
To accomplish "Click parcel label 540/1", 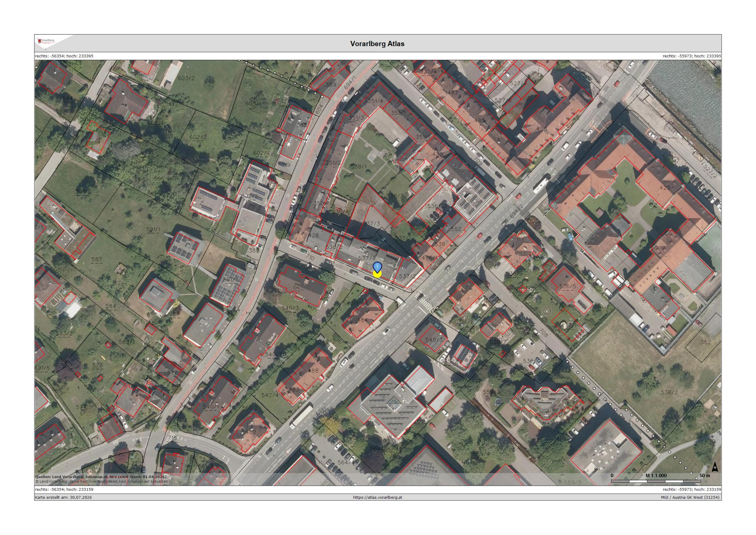I will click(x=211, y=406).
